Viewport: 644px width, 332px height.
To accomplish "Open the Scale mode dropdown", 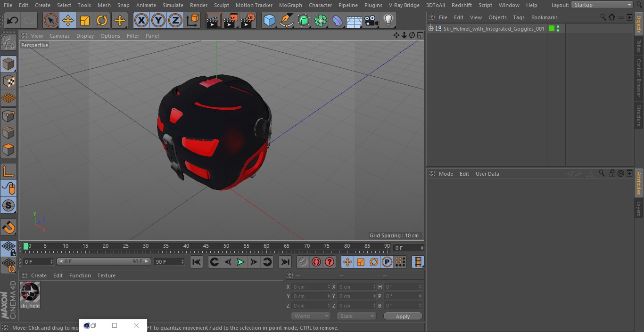I will tap(356, 316).
